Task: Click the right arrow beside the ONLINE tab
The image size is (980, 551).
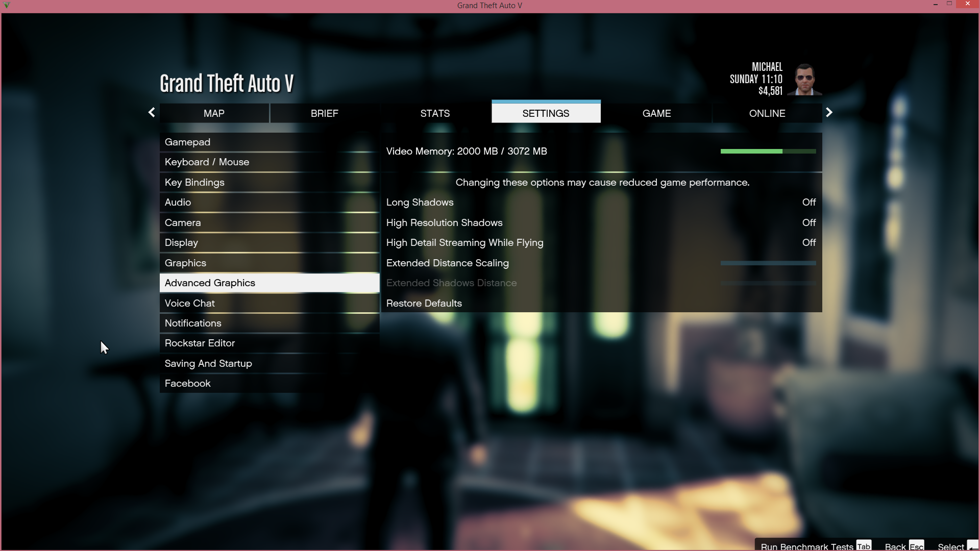Action: [829, 113]
